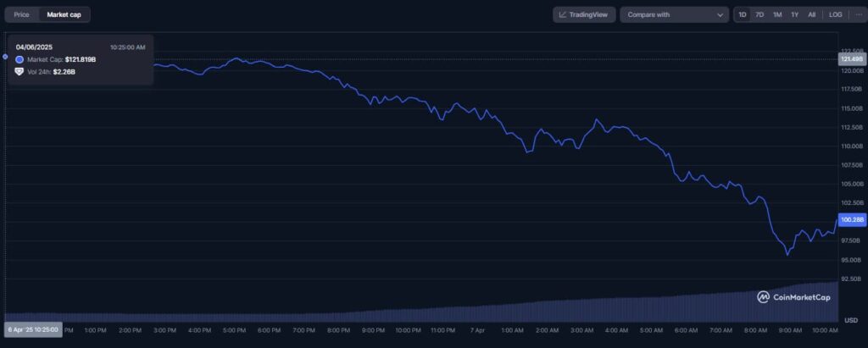Viewport: 868px width, 348px height.
Task: Click the 10:00 AM axis label
Action: coord(826,330)
